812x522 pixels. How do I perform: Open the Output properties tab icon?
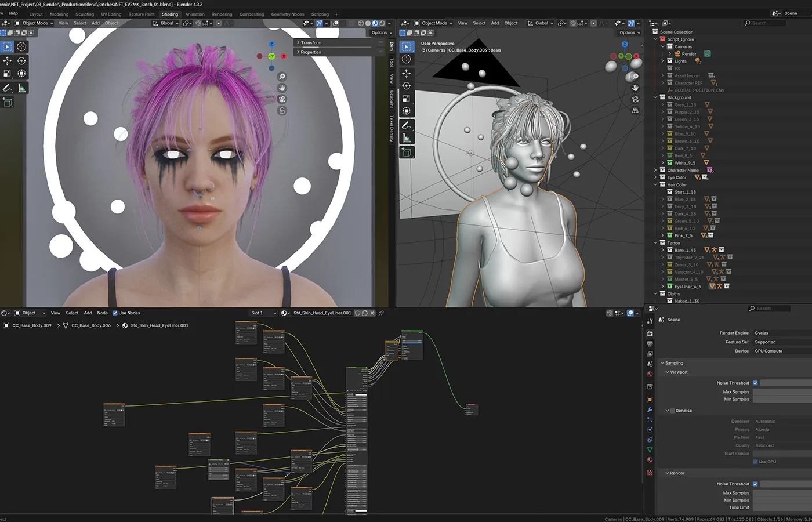(x=650, y=344)
